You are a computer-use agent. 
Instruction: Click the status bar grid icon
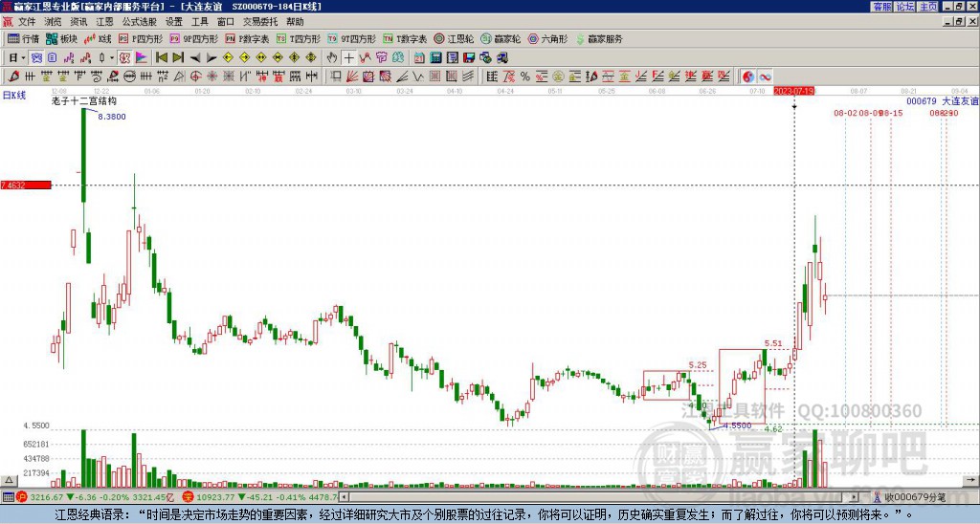click(8, 498)
